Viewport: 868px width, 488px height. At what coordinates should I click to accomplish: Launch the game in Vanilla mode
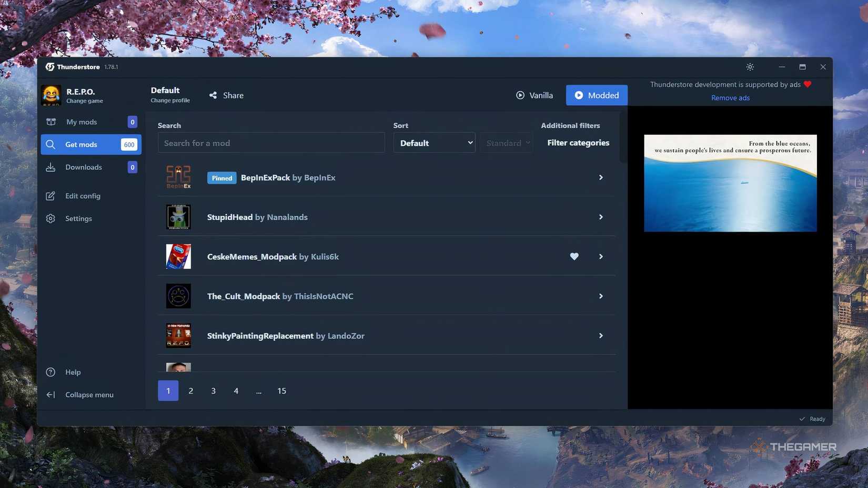pyautogui.click(x=534, y=95)
